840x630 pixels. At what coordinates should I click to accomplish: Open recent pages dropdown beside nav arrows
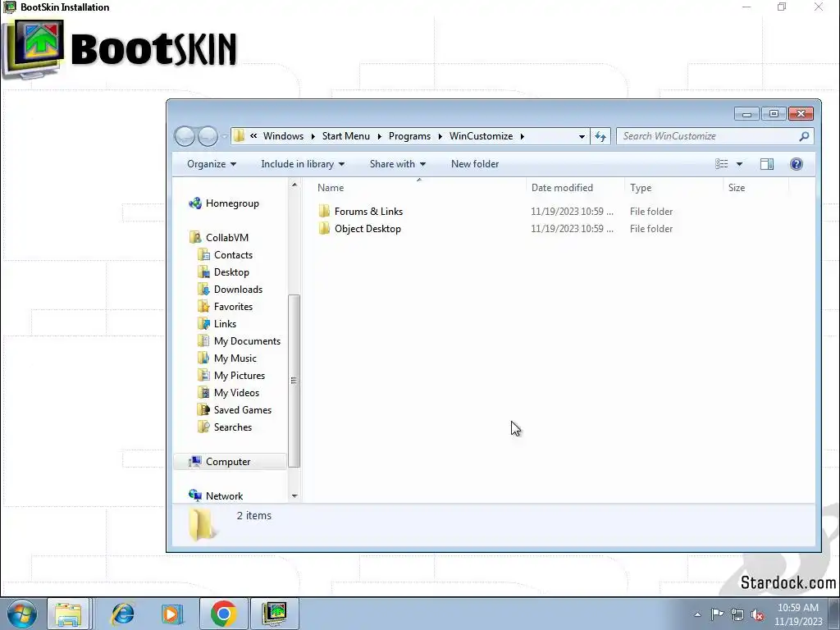click(224, 137)
